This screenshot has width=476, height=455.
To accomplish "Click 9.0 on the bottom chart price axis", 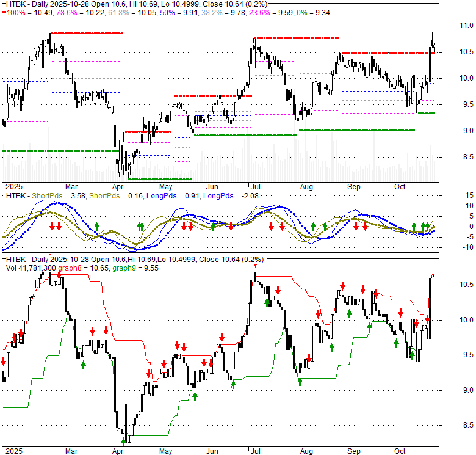I will 468,390.
